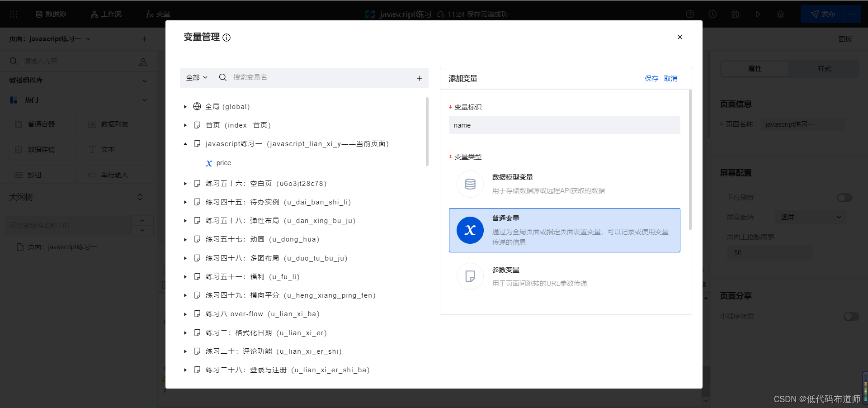Screen dimensions: 868x408
Task: Select the 文本 component
Action: (x=116, y=150)
